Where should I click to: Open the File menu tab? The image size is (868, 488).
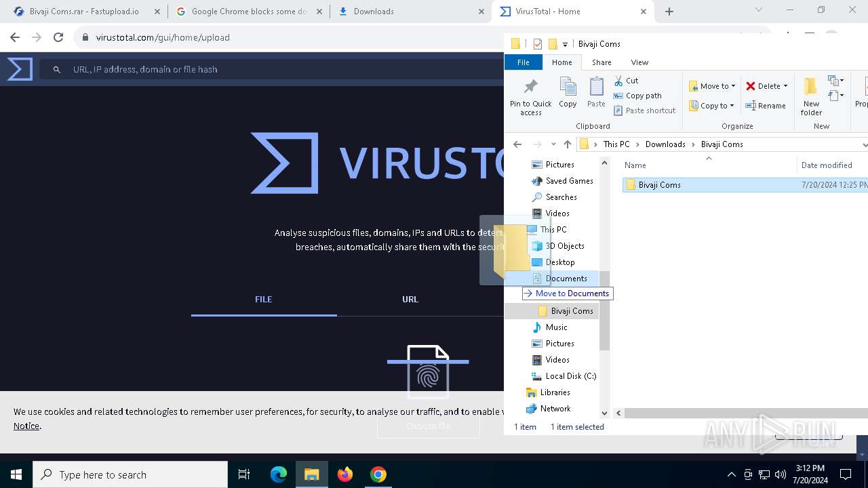[x=524, y=62]
